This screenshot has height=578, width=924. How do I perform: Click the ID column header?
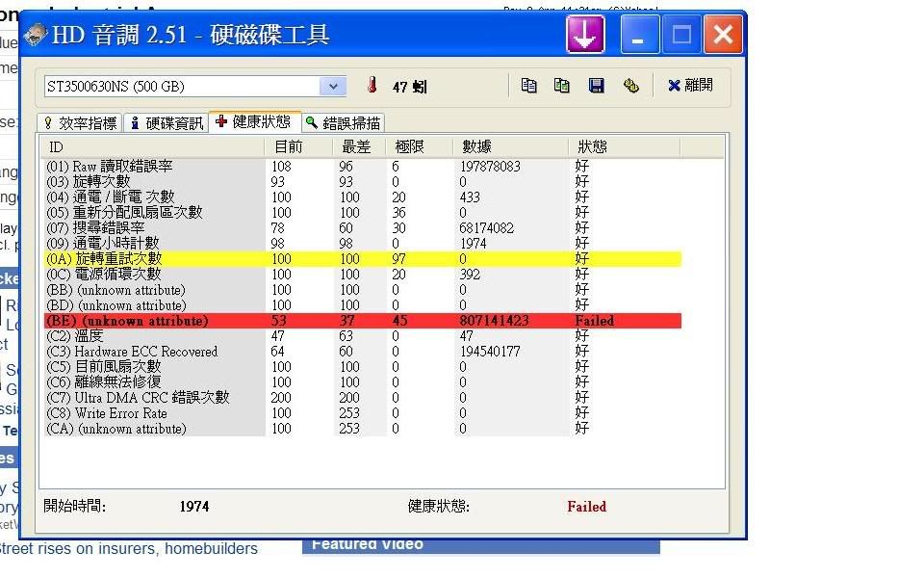pos(56,146)
